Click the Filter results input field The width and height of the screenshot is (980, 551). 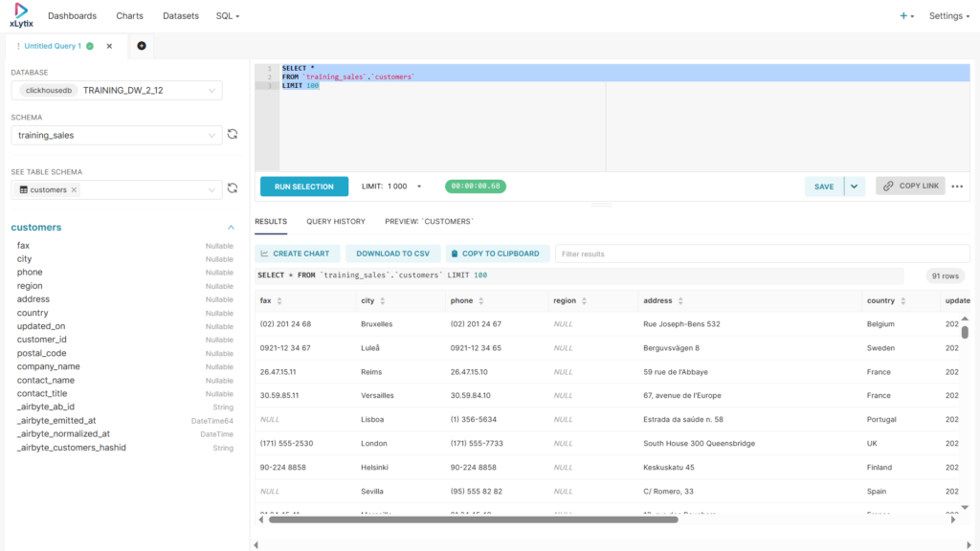click(761, 253)
